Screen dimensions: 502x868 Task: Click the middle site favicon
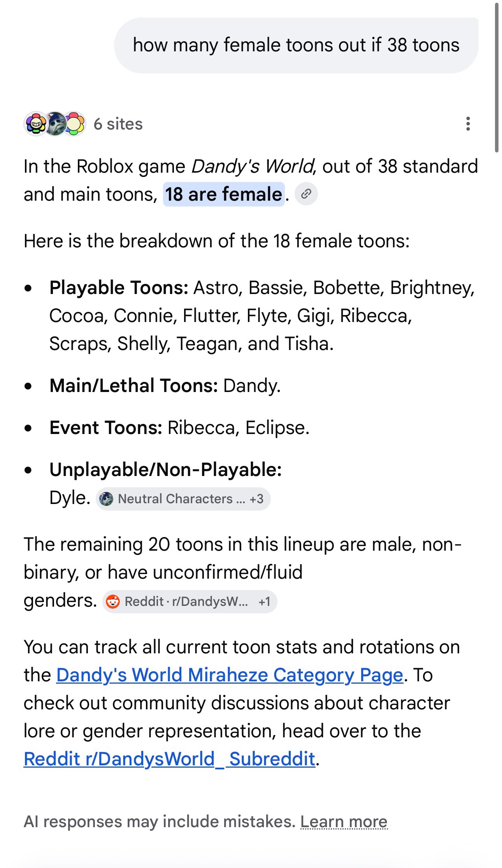click(x=55, y=124)
